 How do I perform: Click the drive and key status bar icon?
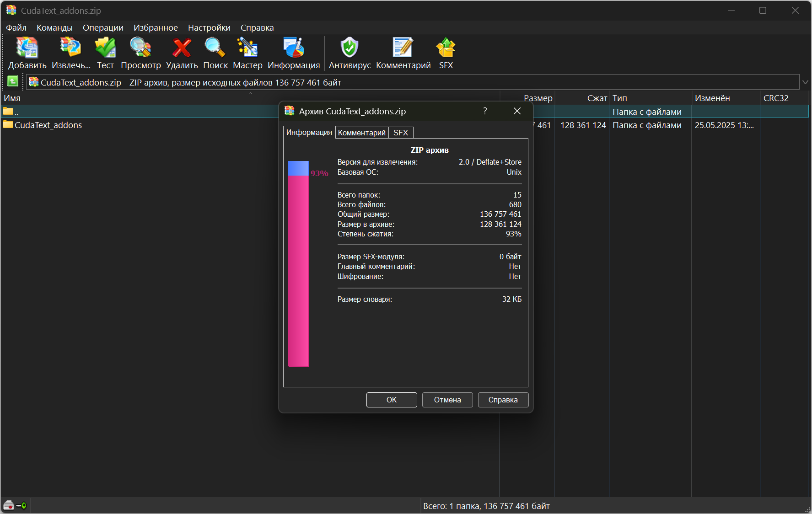[15, 505]
